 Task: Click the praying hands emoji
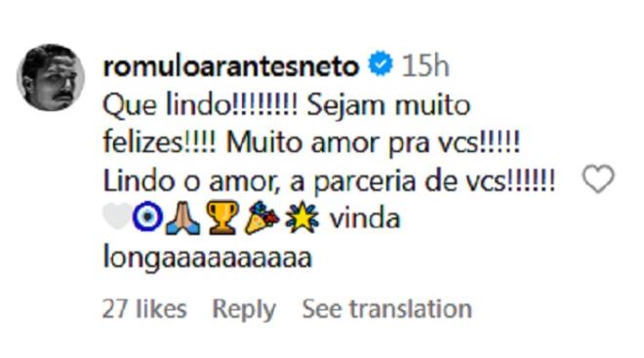coord(182,218)
